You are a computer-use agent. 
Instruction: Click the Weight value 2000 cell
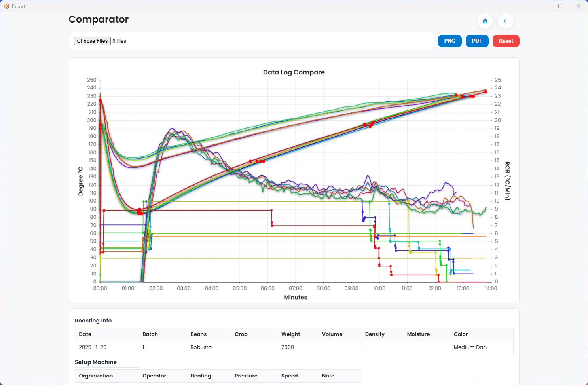coord(288,347)
